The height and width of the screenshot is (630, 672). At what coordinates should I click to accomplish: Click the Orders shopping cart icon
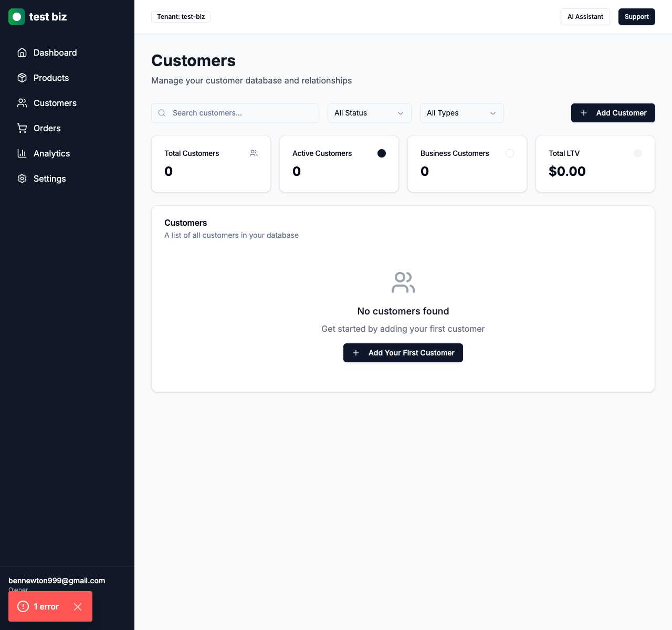click(22, 128)
